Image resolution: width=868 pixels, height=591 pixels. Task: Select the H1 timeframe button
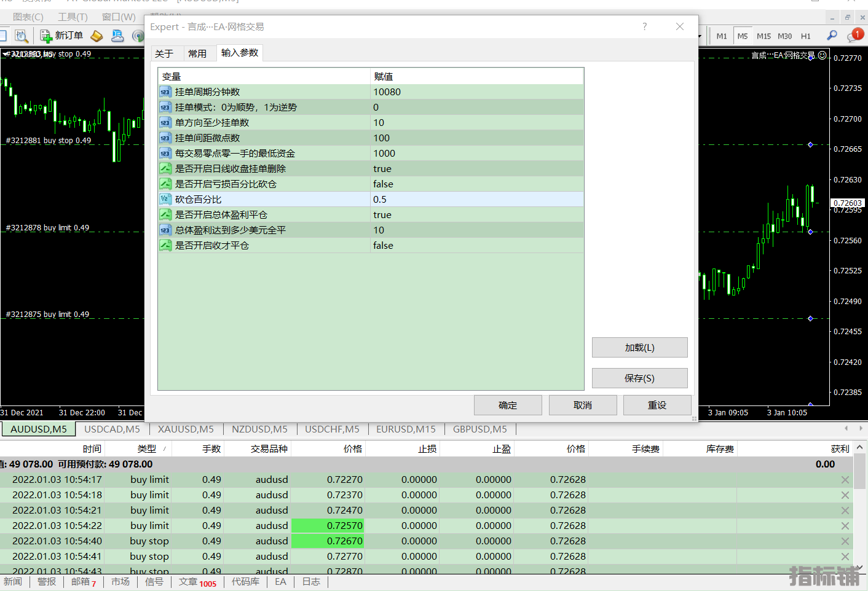click(806, 36)
